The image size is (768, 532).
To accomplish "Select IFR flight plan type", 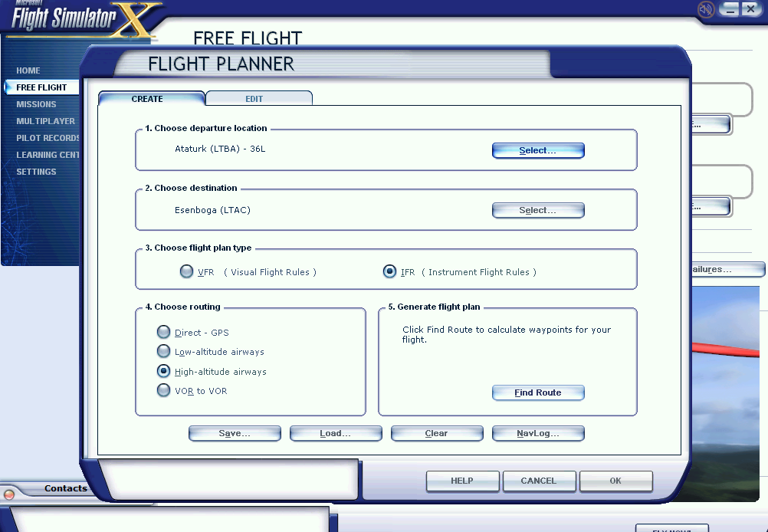I will 390,271.
